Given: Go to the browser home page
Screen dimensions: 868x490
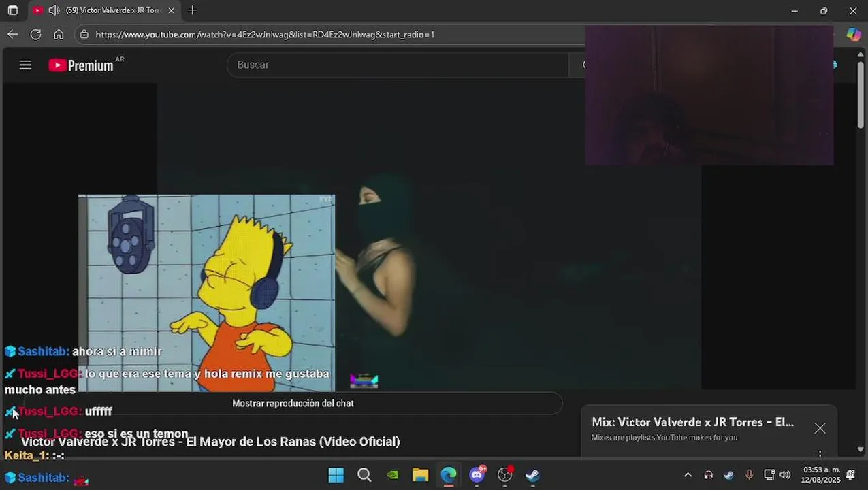Looking at the screenshot, I should [59, 34].
